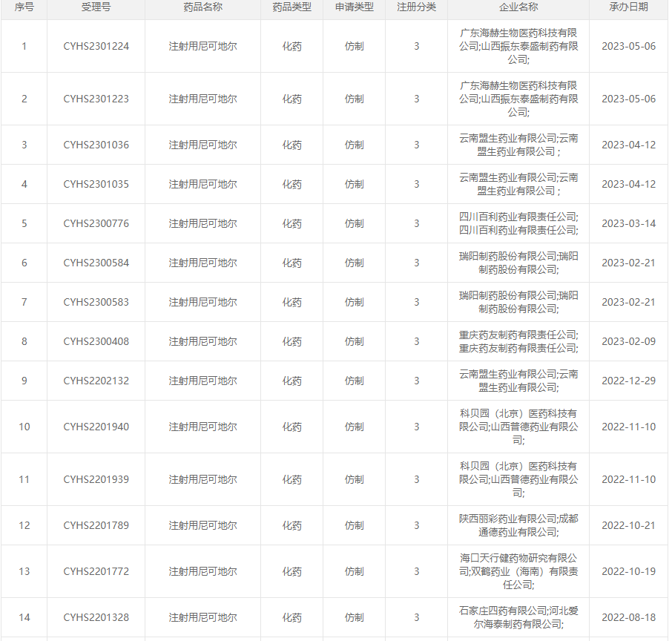Select acceptance number CYHS2301036
Viewport: 672px width, 641px height.
(96, 145)
